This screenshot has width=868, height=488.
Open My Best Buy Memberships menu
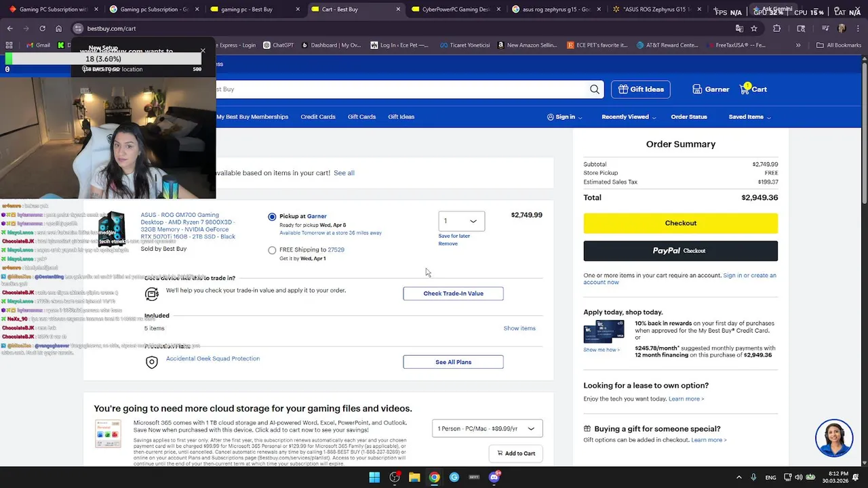click(x=252, y=117)
